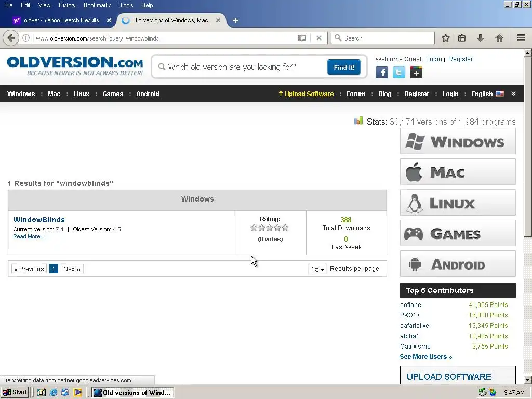Open OldVersion Facebook page icon
532x399 pixels.
[382, 72]
